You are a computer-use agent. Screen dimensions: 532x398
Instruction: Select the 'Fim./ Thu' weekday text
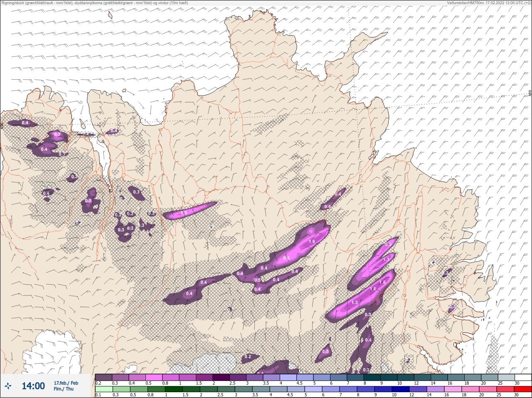64,389
